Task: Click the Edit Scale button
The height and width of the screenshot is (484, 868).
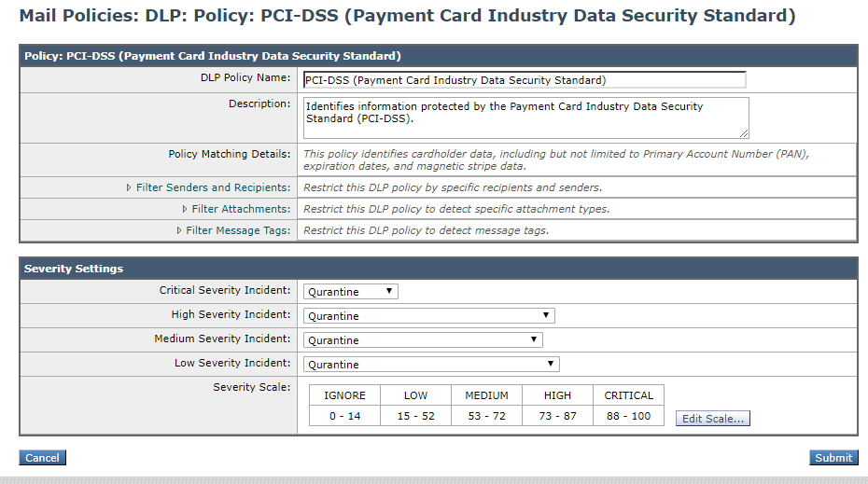Action: click(713, 418)
